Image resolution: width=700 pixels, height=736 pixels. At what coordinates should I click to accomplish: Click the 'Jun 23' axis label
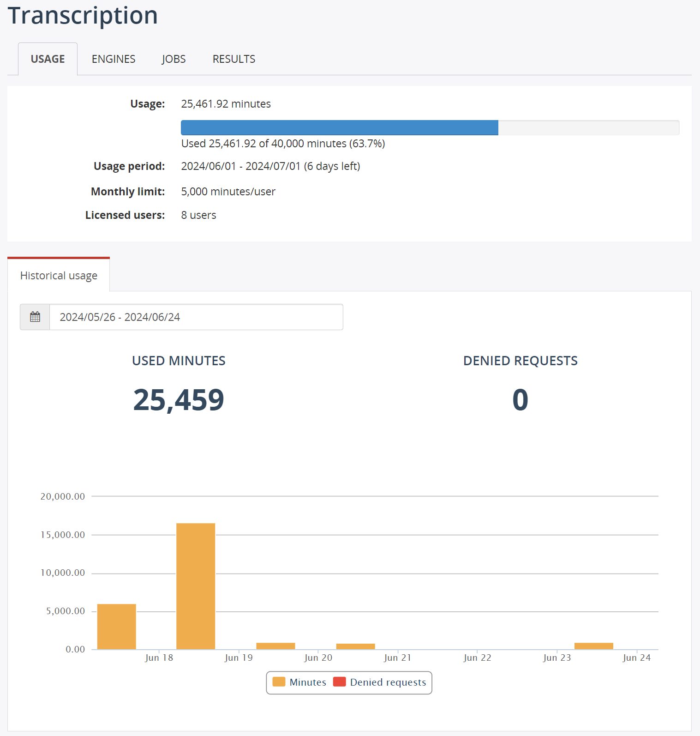[557, 658]
